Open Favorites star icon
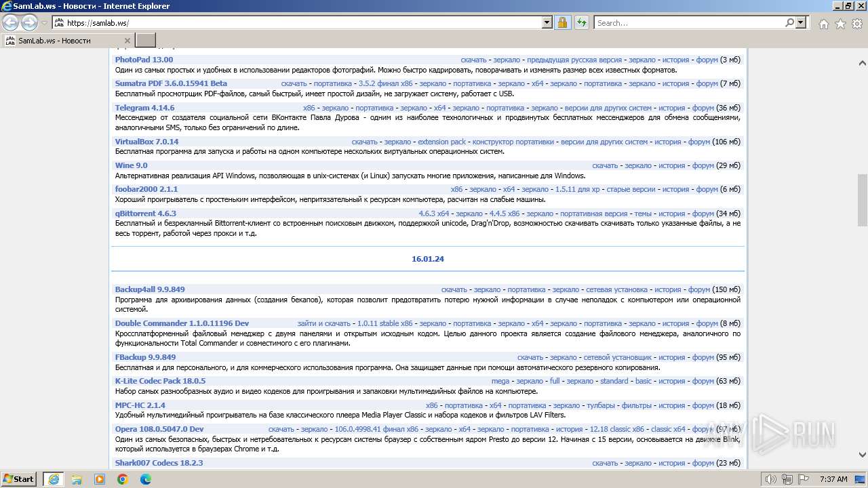This screenshot has width=868, height=488. click(840, 24)
